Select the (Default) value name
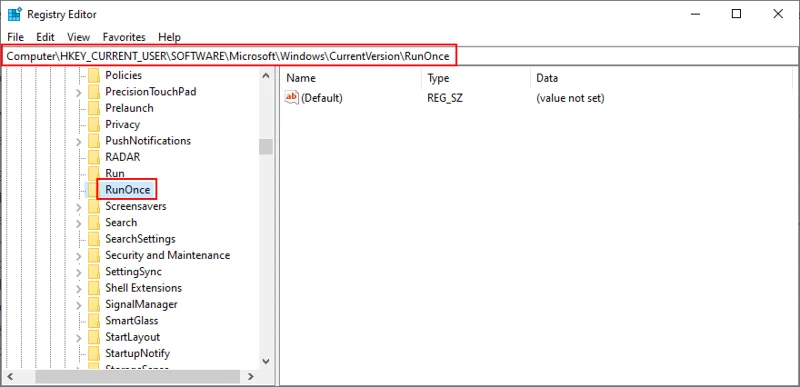This screenshot has width=800, height=387. click(x=322, y=98)
